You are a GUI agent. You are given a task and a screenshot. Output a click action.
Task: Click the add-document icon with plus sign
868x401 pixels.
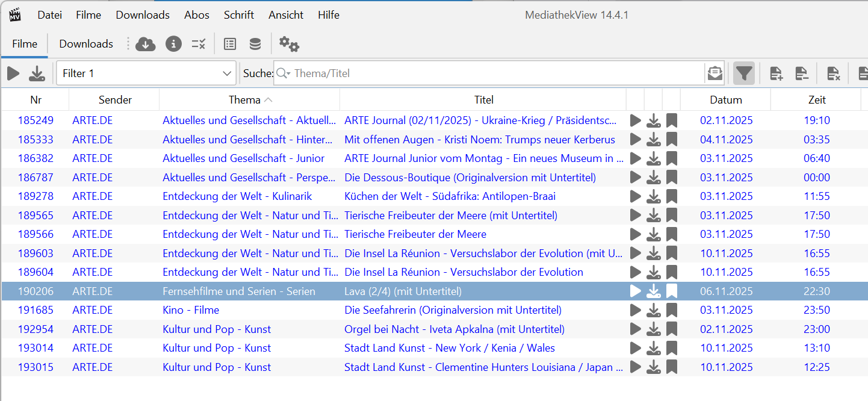(x=776, y=73)
